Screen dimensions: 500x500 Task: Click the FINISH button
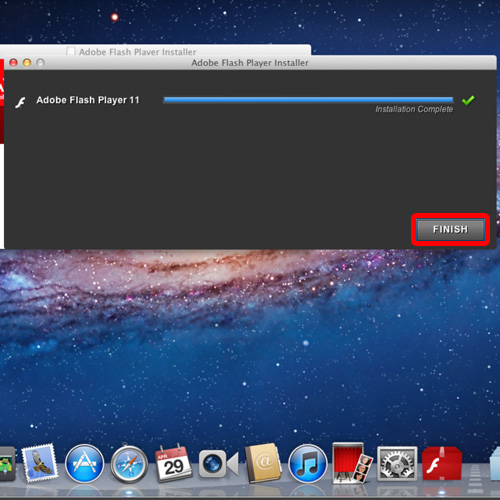tap(450, 230)
